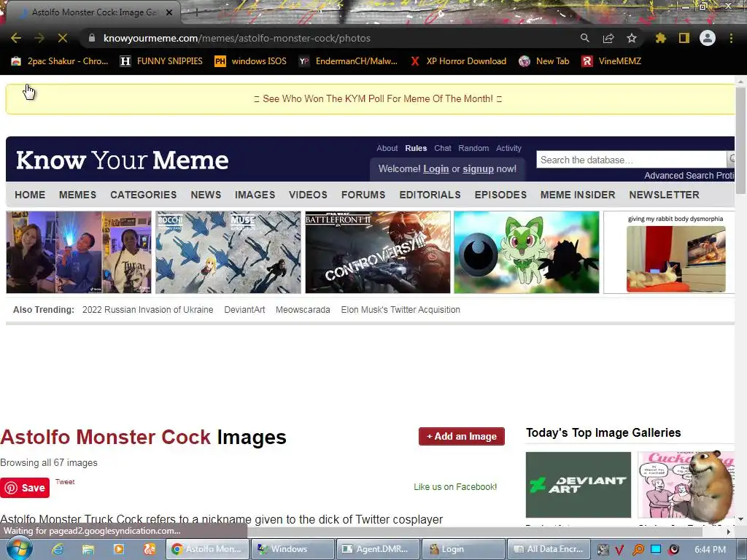The height and width of the screenshot is (560, 747).
Task: Select IMAGES in site navigation
Action: point(255,195)
